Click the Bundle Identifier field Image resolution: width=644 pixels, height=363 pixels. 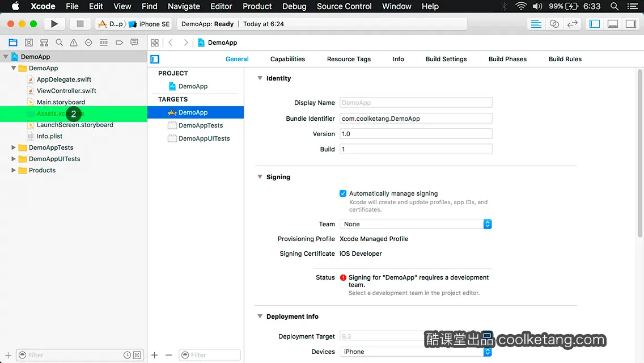[416, 119]
